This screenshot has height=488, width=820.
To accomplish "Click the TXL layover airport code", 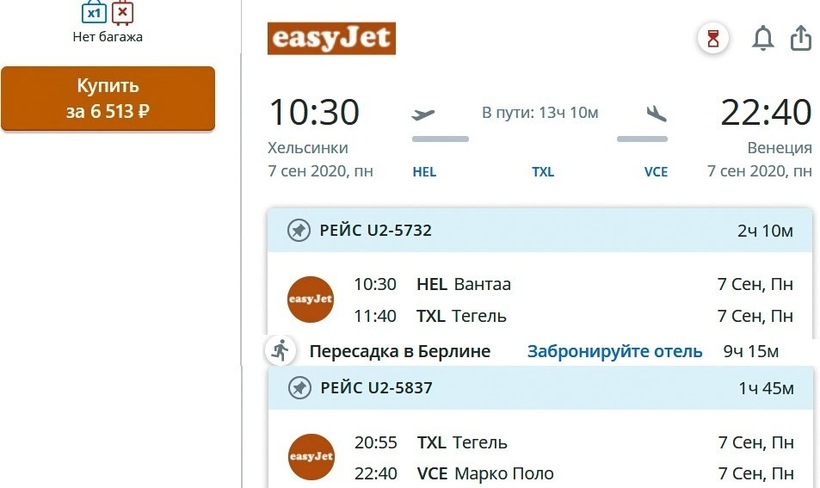I will point(542,172).
